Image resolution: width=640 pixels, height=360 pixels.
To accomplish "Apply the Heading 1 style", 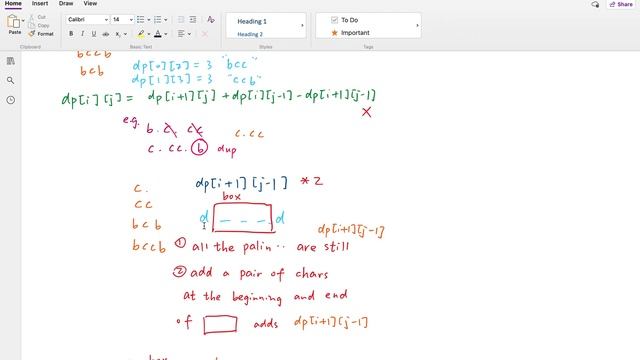I will coord(252,21).
